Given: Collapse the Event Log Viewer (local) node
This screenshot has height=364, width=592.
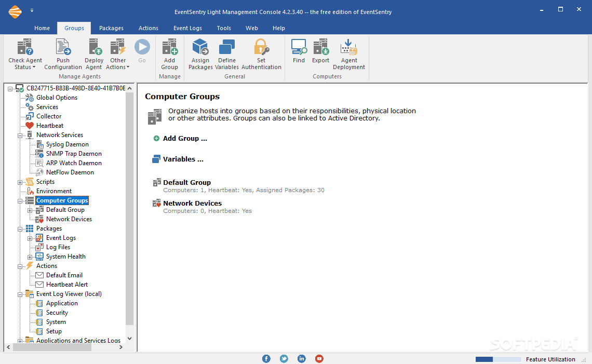Looking at the screenshot, I should [x=20, y=294].
